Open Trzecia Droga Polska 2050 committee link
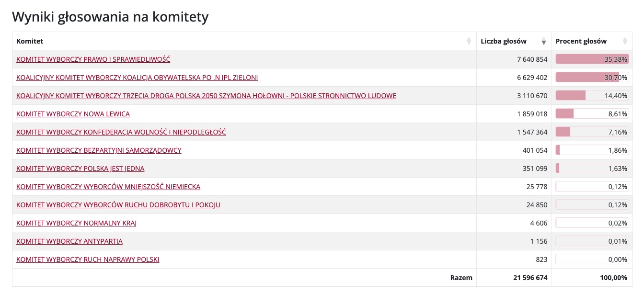This screenshot has width=644, height=293. (x=206, y=96)
